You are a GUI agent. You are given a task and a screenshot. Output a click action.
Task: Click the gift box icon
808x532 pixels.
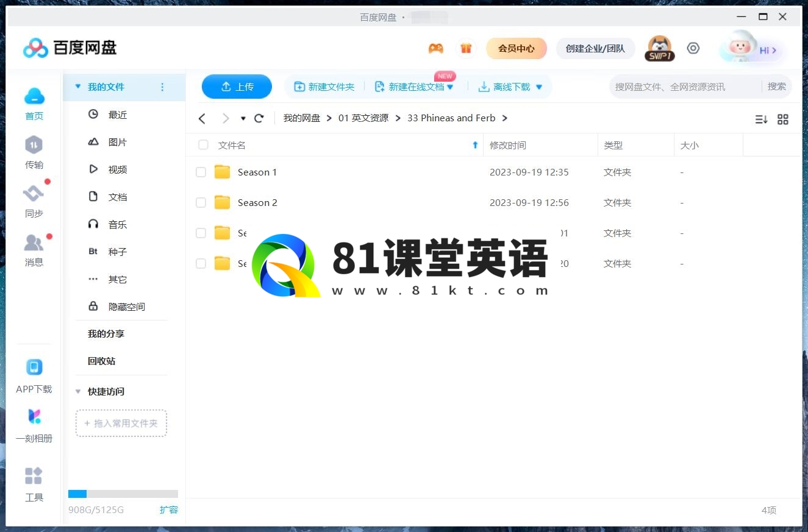[466, 48]
